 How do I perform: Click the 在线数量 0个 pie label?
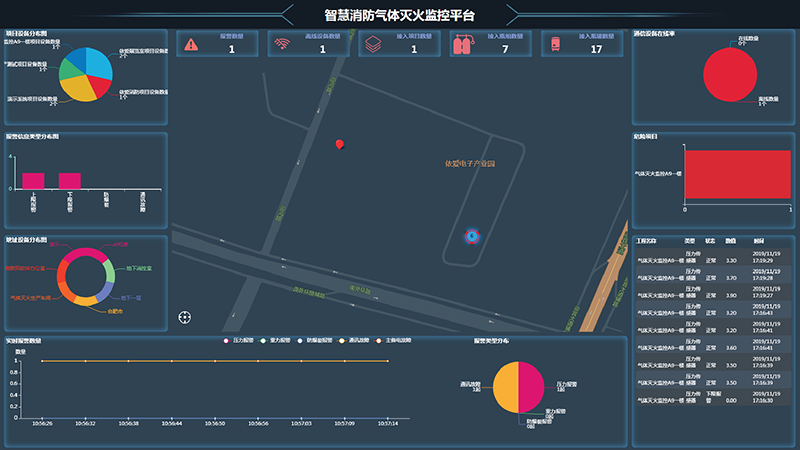coord(748,41)
